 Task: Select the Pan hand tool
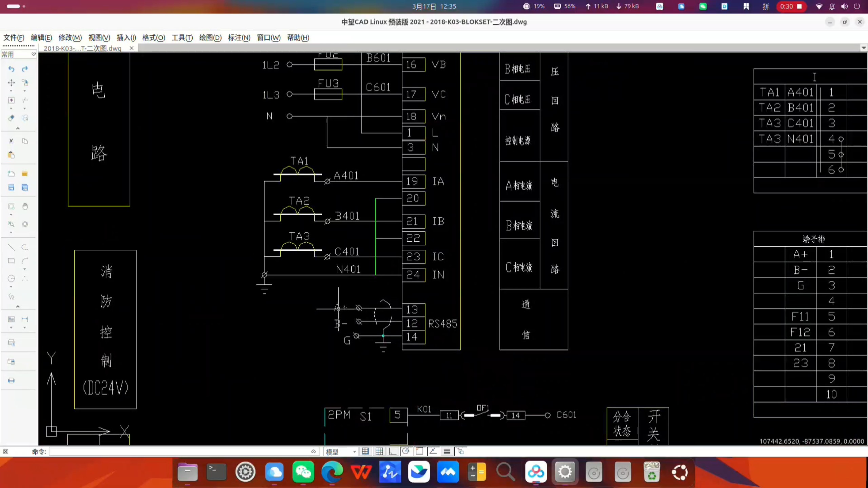[x=25, y=206]
